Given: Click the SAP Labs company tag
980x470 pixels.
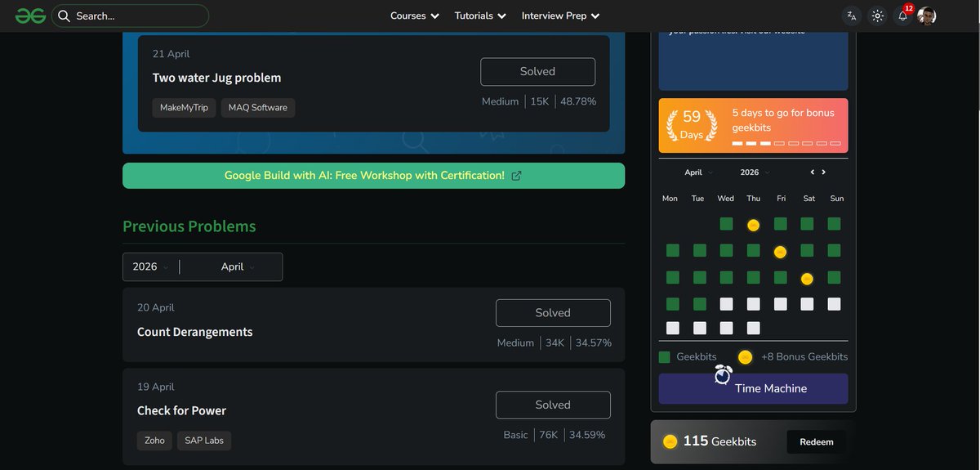Looking at the screenshot, I should 204,441.
